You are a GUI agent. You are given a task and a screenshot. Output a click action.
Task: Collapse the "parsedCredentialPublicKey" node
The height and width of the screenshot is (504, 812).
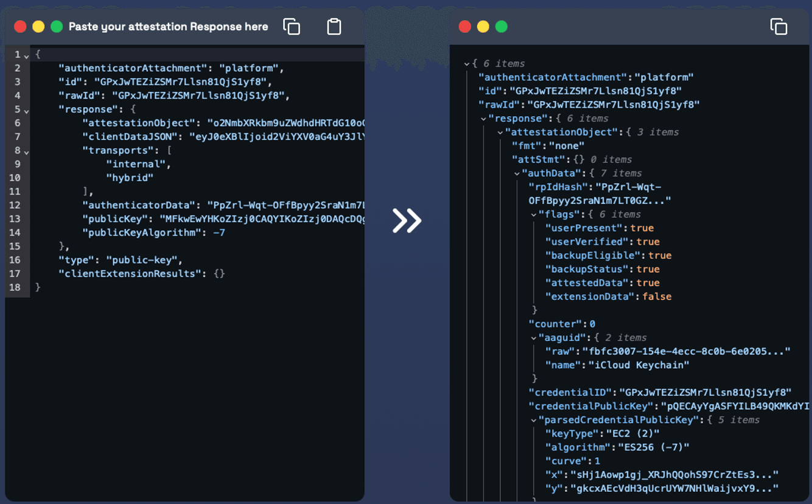534,420
